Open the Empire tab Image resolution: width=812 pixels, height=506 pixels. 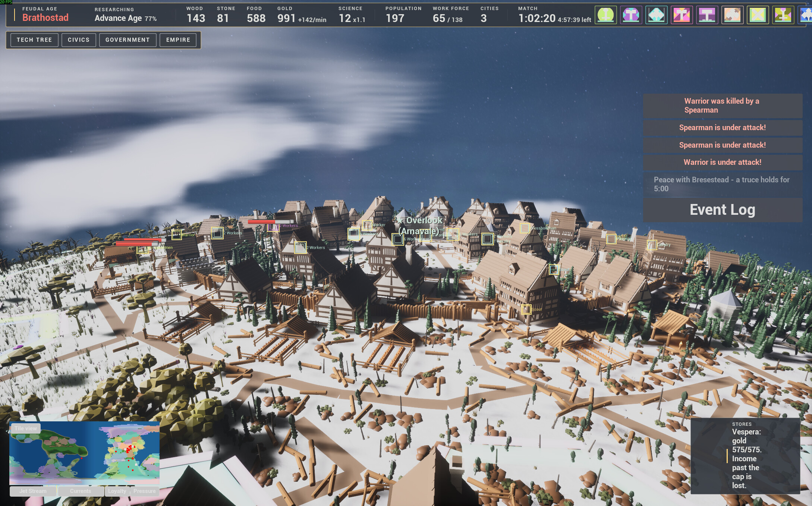pos(178,40)
